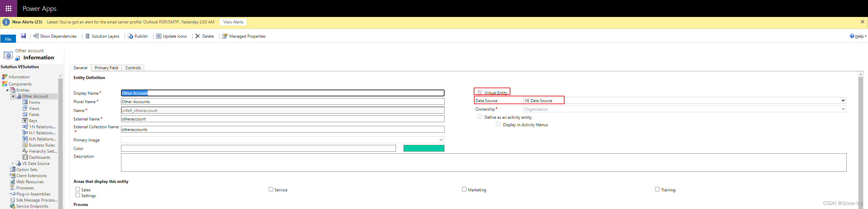Switch to the Primary Field tab
The width and height of the screenshot is (868, 209).
pyautogui.click(x=106, y=68)
